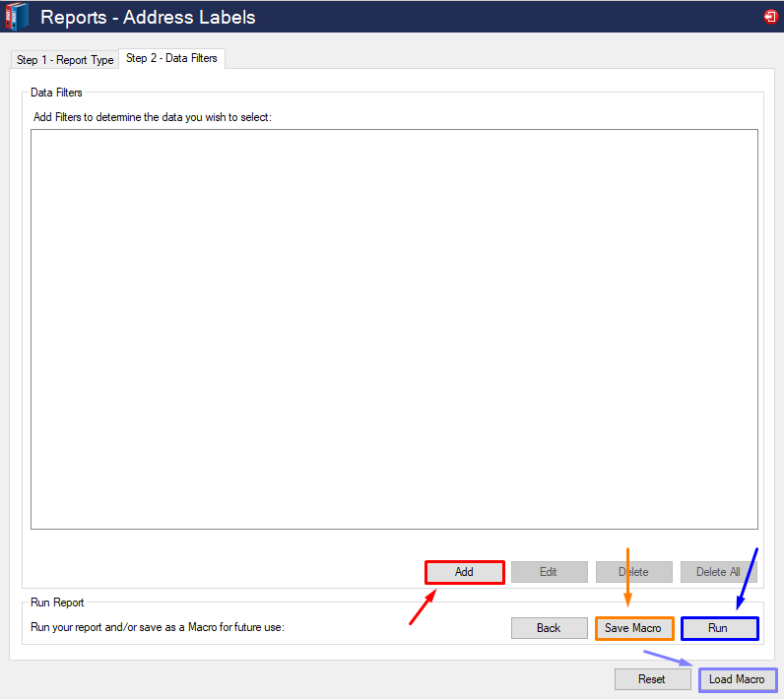Click the Reports - Address Labels title text
Image resolution: width=784 pixels, height=699 pixels.
(148, 17)
